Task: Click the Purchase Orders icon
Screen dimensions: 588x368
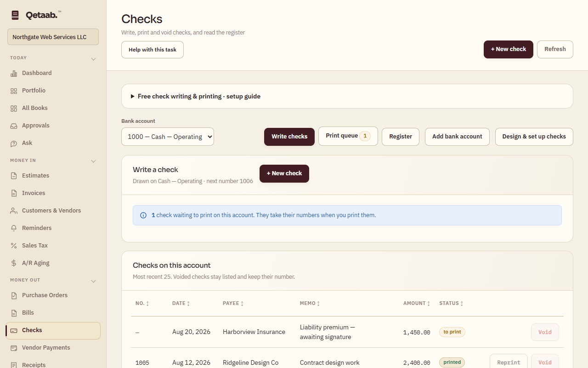Action: coord(14,295)
